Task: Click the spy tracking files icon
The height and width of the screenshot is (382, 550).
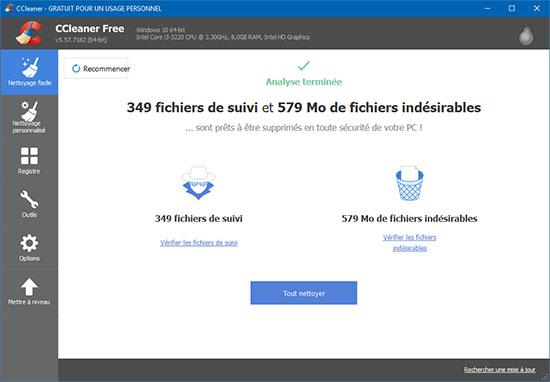Action: (199, 182)
